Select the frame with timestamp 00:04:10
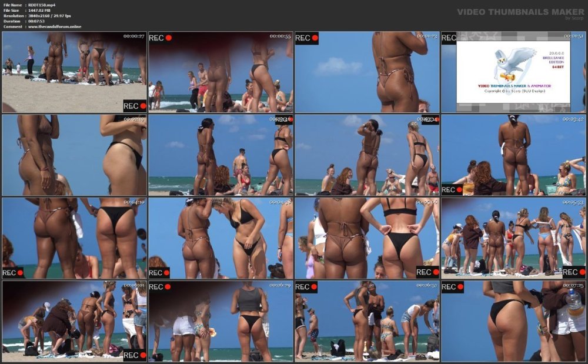Viewport: 588px width, 364px height. [74, 238]
